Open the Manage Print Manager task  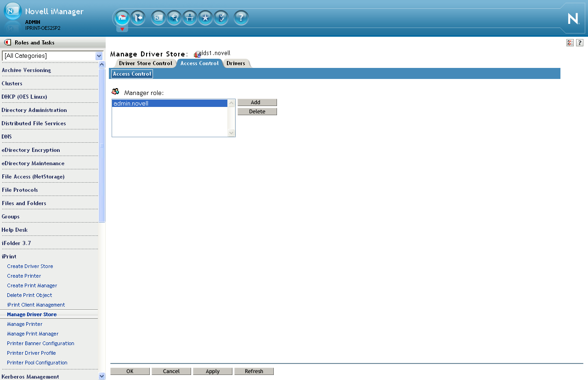[x=33, y=334]
